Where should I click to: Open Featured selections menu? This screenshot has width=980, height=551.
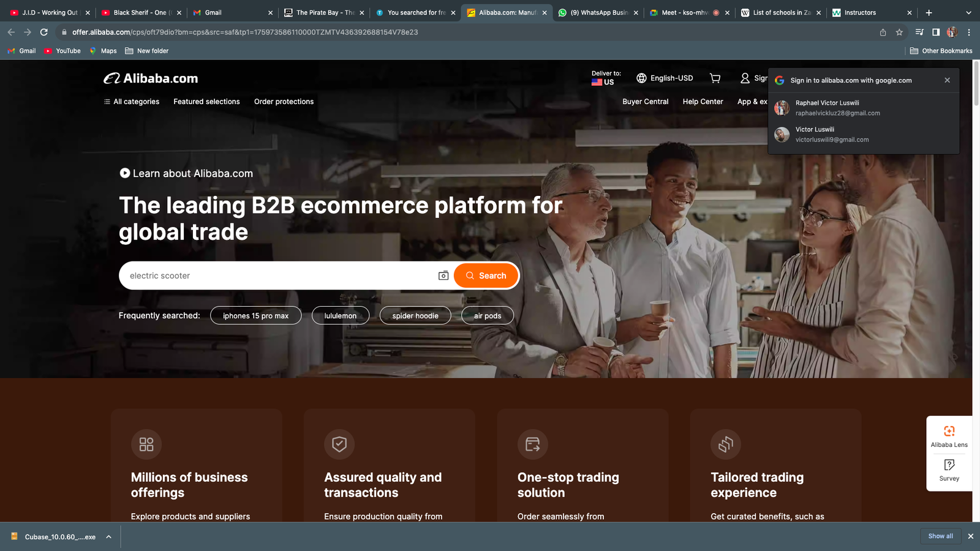tap(206, 102)
